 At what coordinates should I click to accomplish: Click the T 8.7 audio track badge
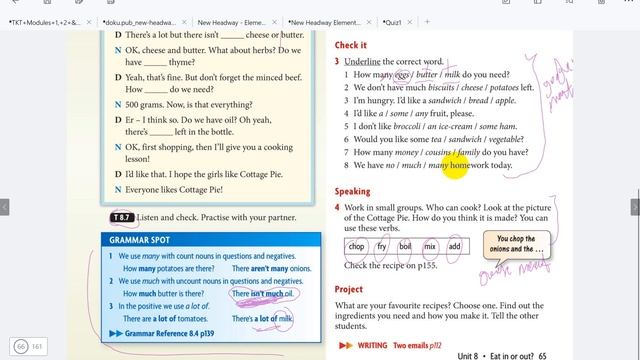click(122, 218)
